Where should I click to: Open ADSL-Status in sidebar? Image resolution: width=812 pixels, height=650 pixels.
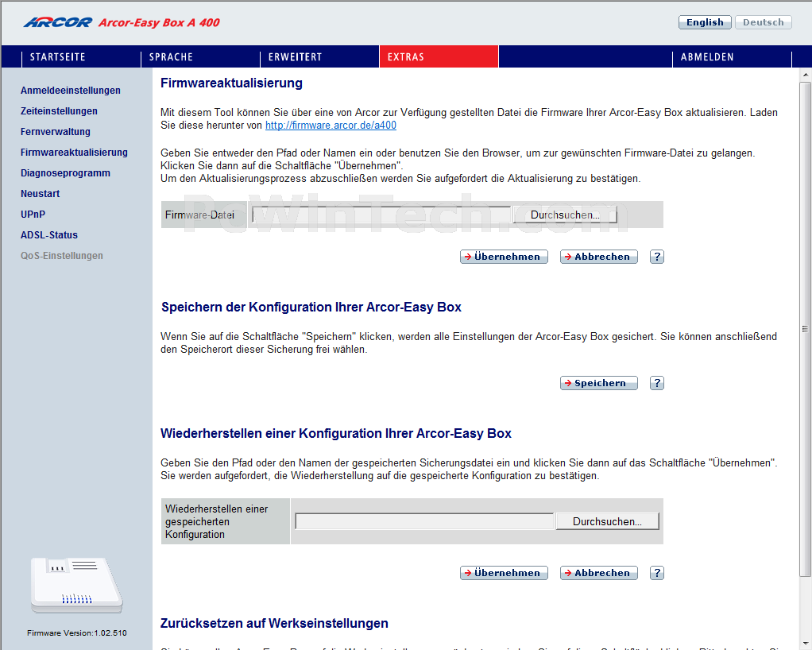click(49, 235)
